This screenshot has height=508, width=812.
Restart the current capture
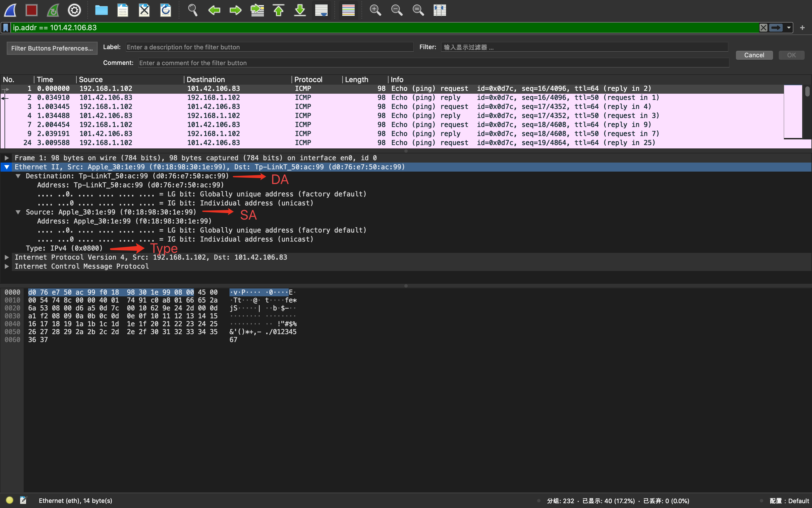tap(53, 10)
